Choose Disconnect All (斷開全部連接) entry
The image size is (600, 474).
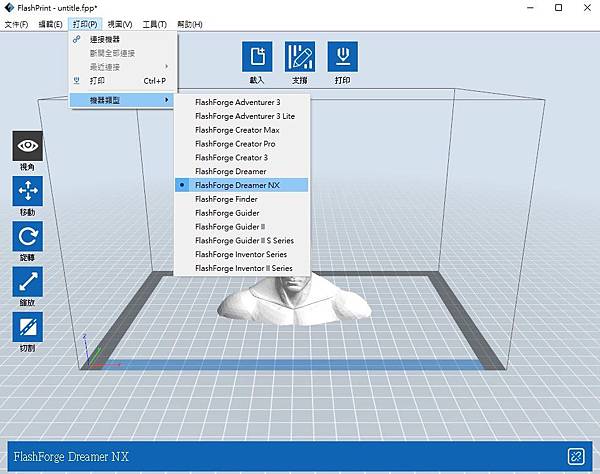pos(122,53)
